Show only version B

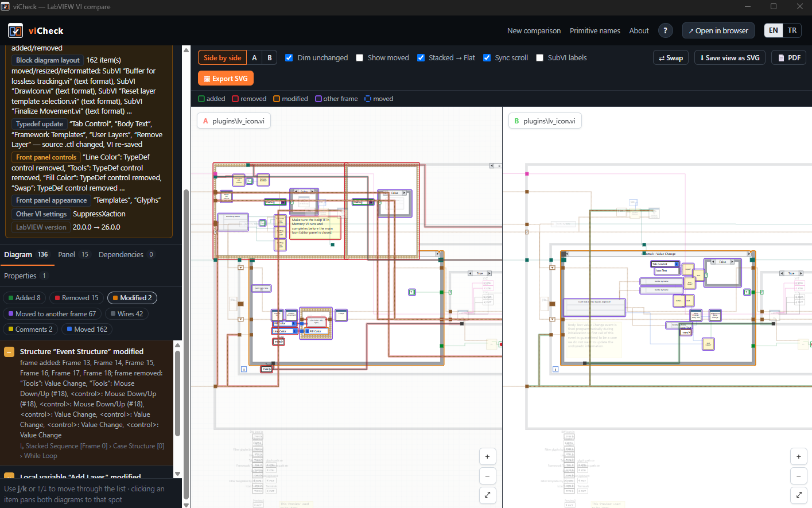270,57
